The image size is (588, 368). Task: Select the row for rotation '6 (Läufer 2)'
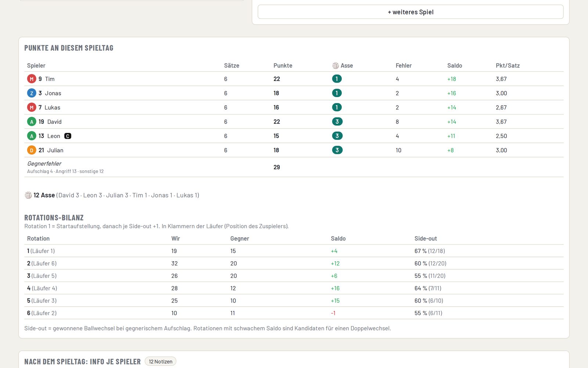tap(294, 313)
